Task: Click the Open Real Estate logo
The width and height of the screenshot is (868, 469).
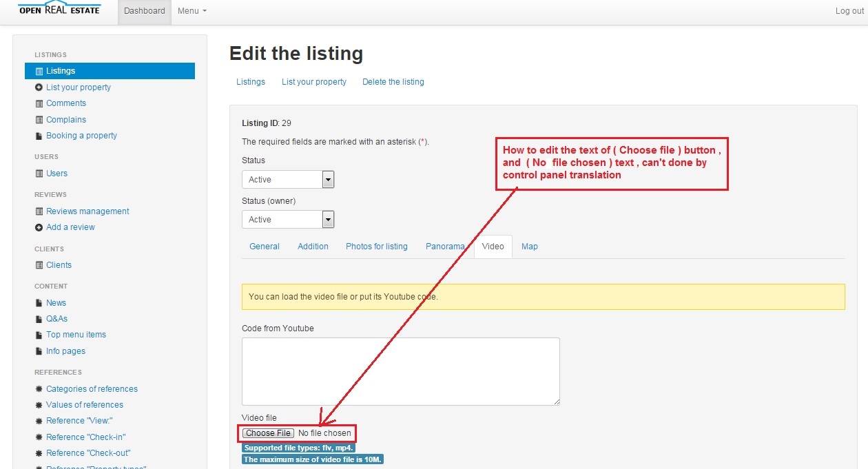Action: [59, 9]
